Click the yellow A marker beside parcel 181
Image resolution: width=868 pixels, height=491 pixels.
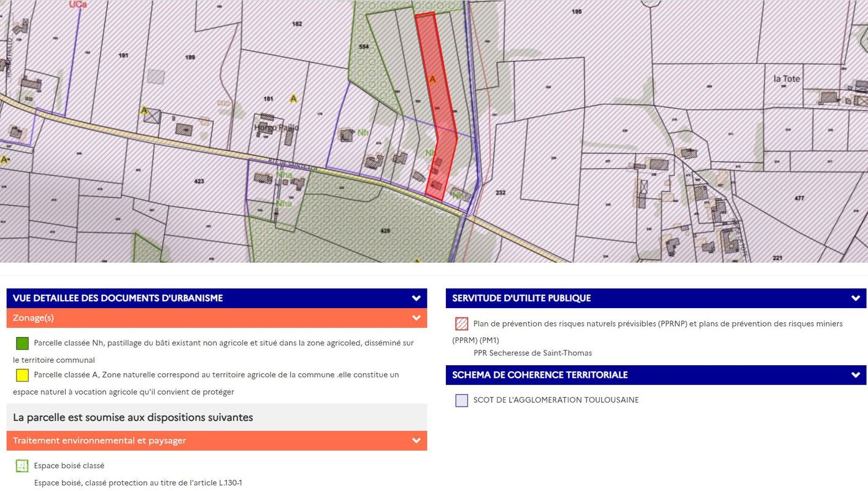[x=293, y=99]
